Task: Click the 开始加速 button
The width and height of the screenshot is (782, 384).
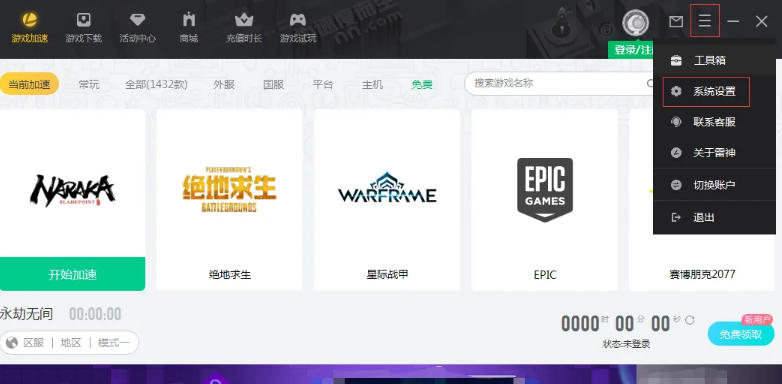Action: 72,274
